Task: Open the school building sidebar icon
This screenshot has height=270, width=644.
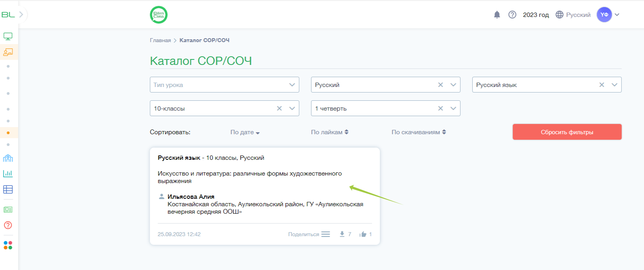Action: 8,158
